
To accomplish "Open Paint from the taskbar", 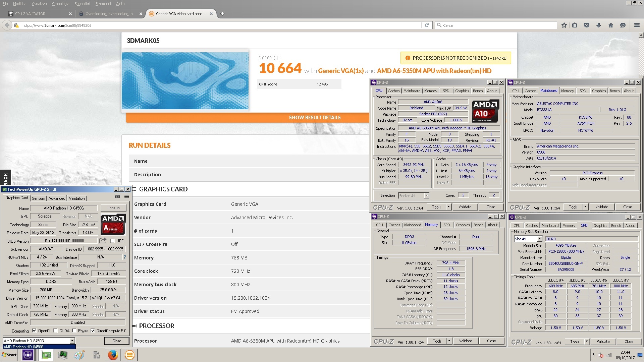I will (x=79, y=355).
